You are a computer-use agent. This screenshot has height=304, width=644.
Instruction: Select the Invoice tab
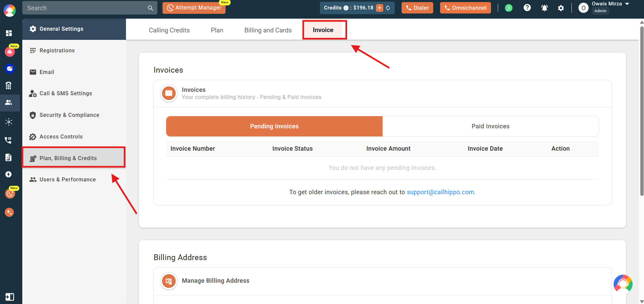point(323,30)
